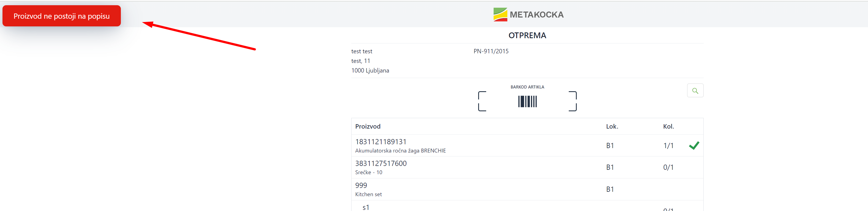Select product code 3831127517600

click(381, 163)
